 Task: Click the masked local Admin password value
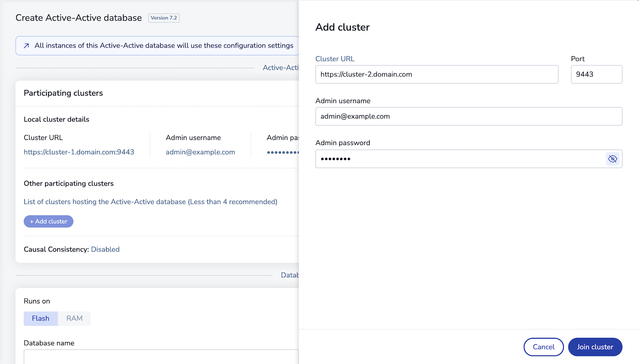pyautogui.click(x=283, y=152)
